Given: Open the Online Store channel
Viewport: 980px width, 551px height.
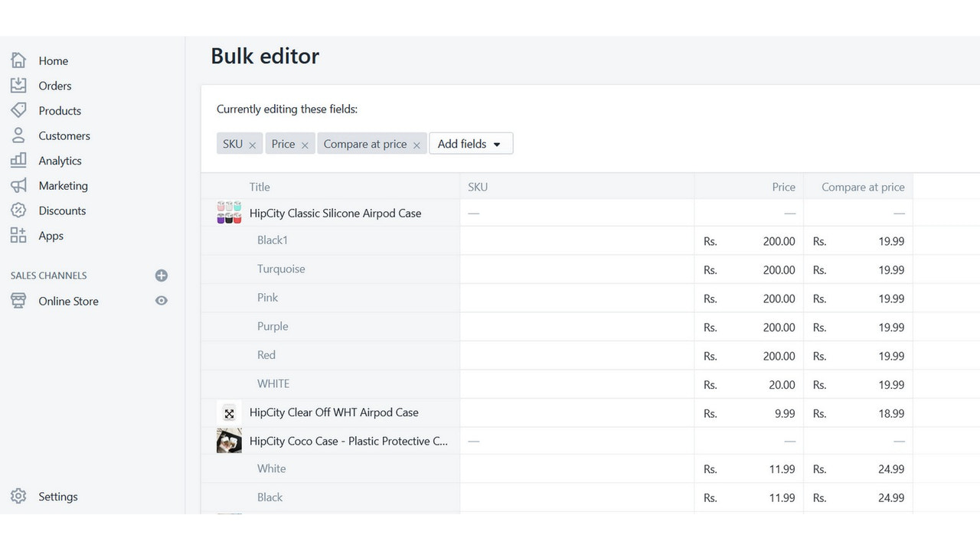Looking at the screenshot, I should pyautogui.click(x=68, y=301).
